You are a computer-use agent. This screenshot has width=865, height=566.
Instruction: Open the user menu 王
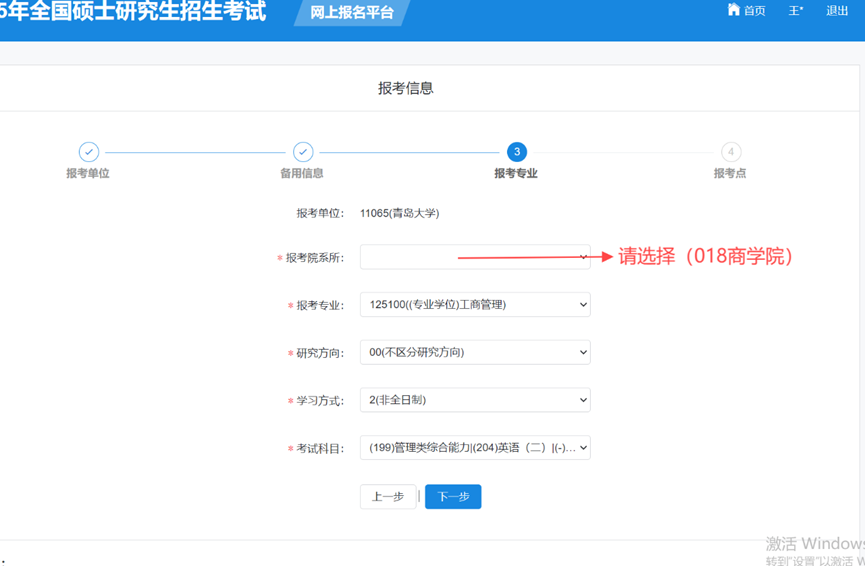click(x=796, y=11)
